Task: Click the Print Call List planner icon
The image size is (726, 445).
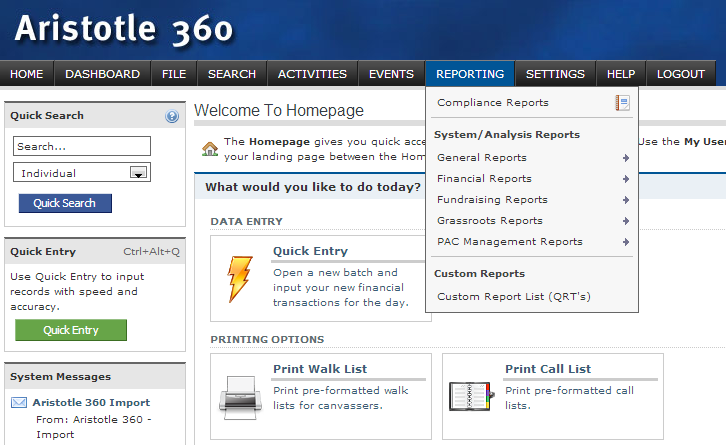Action: pyautogui.click(x=472, y=396)
